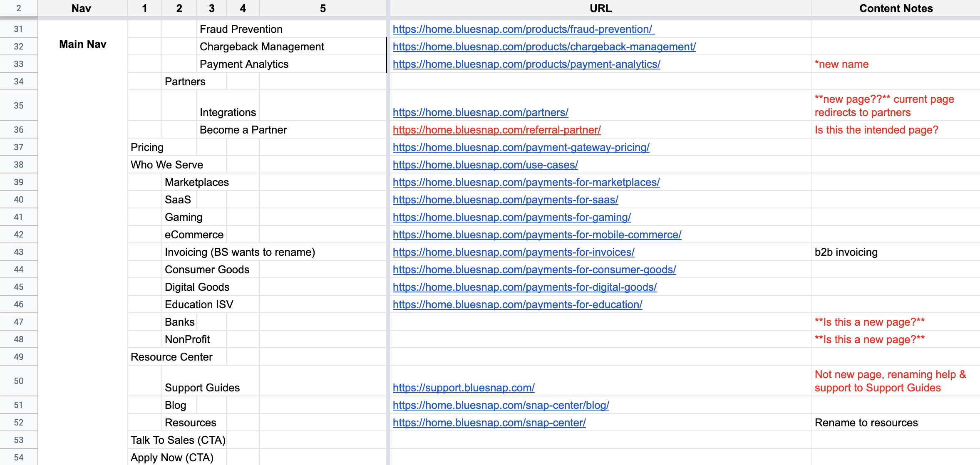Select the new page note beside NonProfit
The image size is (980, 465).
pyautogui.click(x=896, y=339)
